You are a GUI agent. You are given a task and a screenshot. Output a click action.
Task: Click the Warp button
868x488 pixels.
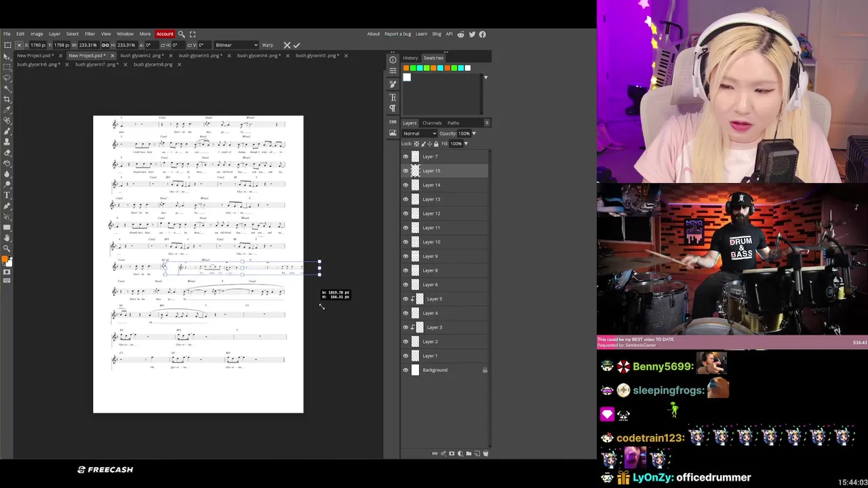pos(268,45)
